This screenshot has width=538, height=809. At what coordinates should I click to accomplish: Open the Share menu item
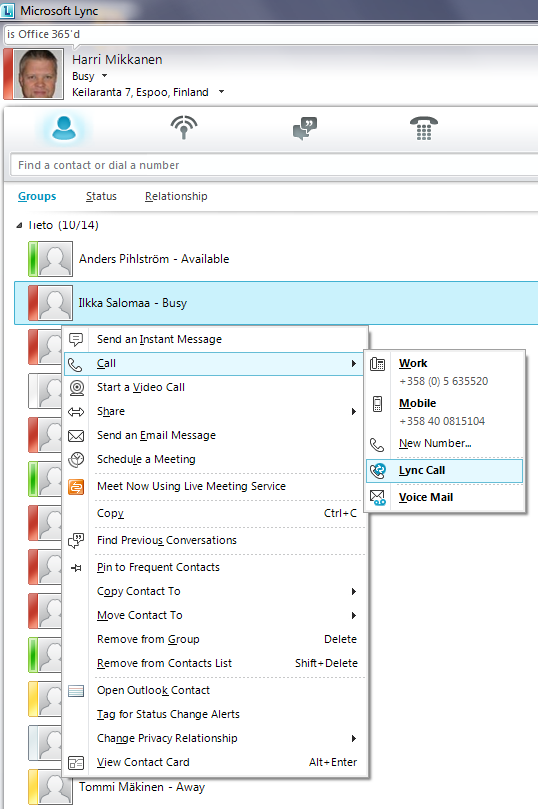(215, 411)
